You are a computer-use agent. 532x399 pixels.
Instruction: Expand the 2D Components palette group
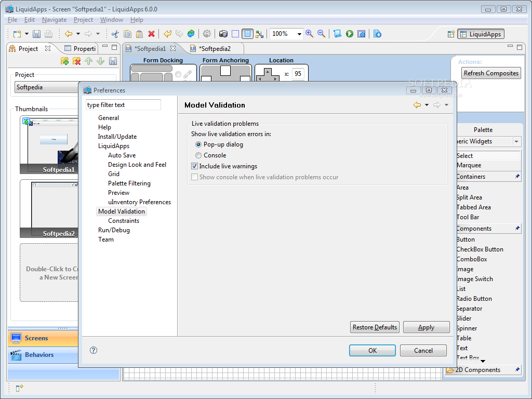[477, 370]
